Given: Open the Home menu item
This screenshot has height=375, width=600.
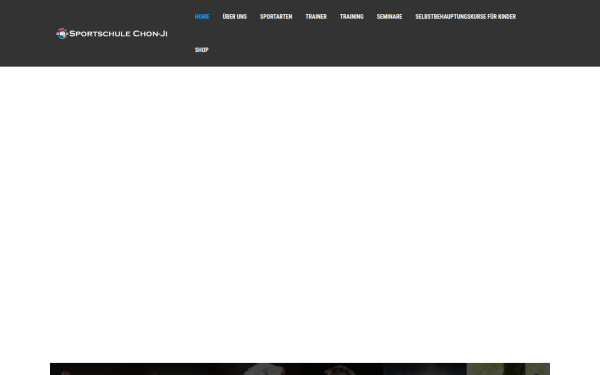Looking at the screenshot, I should [x=202, y=16].
